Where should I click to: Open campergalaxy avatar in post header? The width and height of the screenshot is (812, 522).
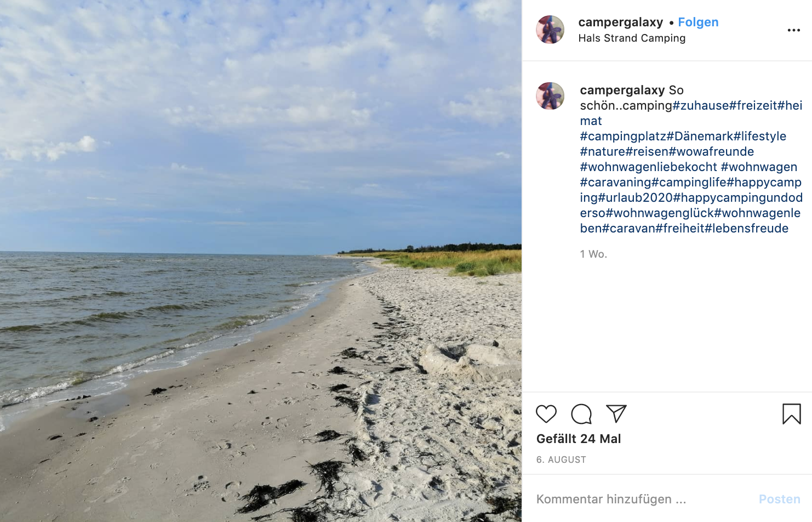pos(550,30)
